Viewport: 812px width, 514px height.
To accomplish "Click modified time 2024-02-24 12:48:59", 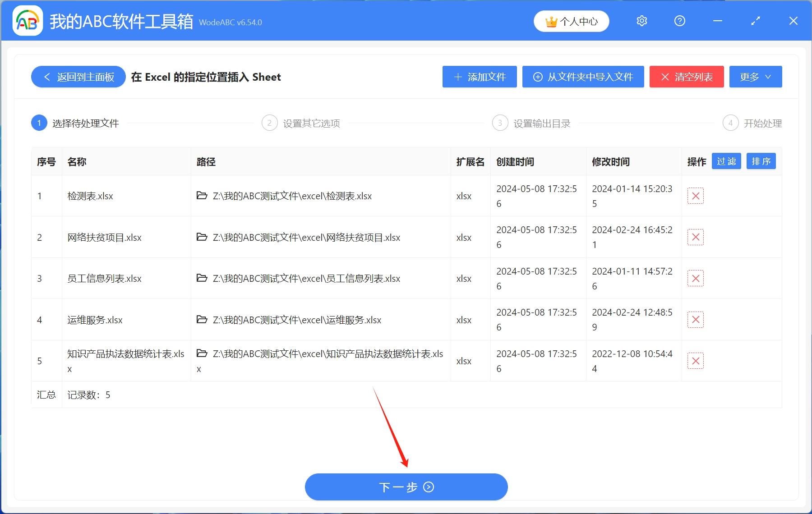I will tap(632, 320).
